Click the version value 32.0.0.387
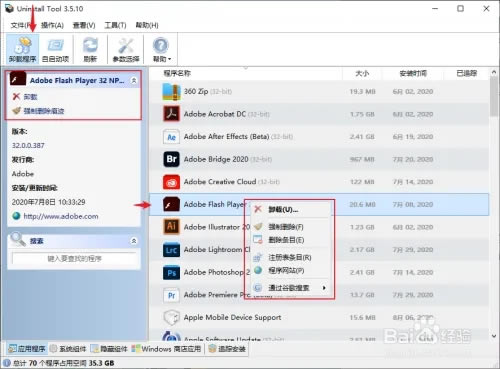The image size is (500, 369). (x=28, y=146)
